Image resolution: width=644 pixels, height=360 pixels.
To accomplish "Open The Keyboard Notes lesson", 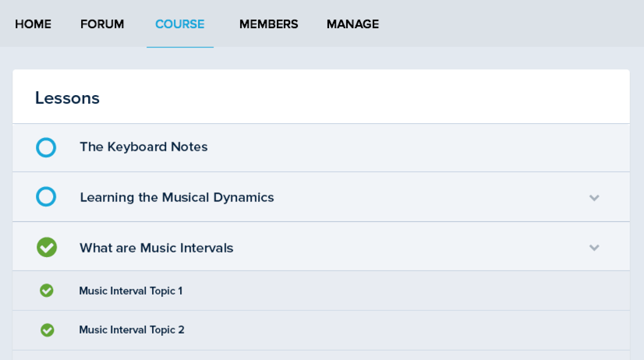I will [143, 146].
